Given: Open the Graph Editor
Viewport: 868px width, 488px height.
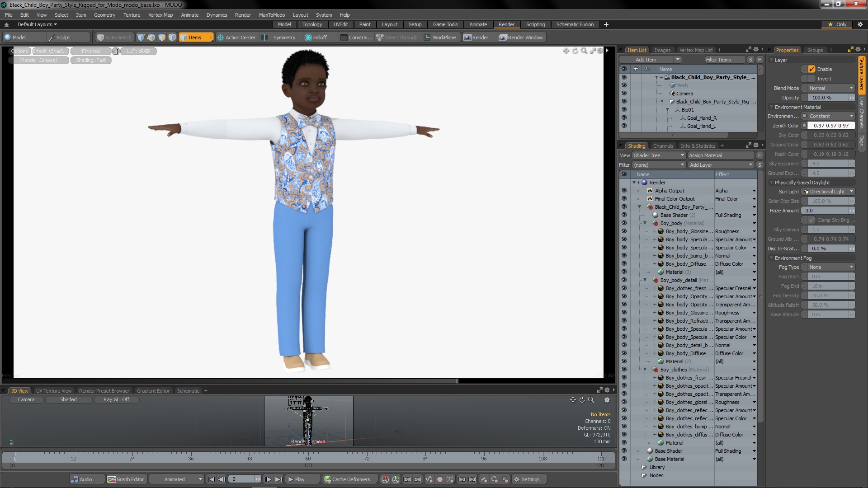Looking at the screenshot, I should click(x=126, y=479).
